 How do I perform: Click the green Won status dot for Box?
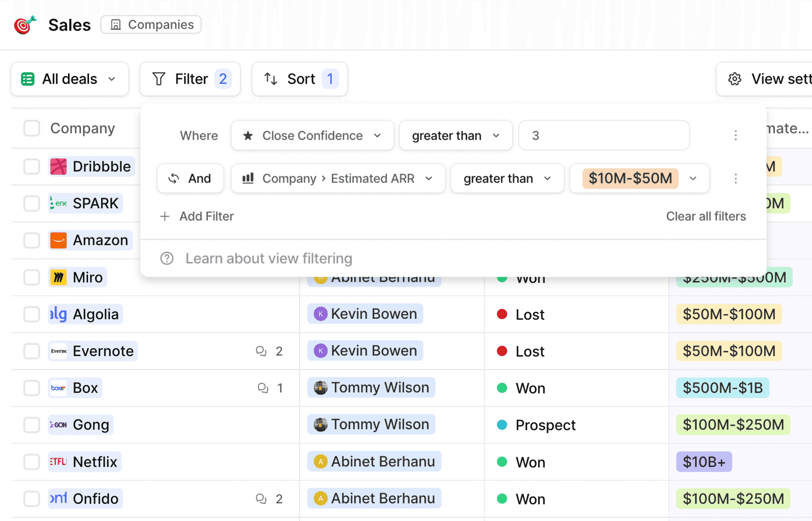[501, 388]
